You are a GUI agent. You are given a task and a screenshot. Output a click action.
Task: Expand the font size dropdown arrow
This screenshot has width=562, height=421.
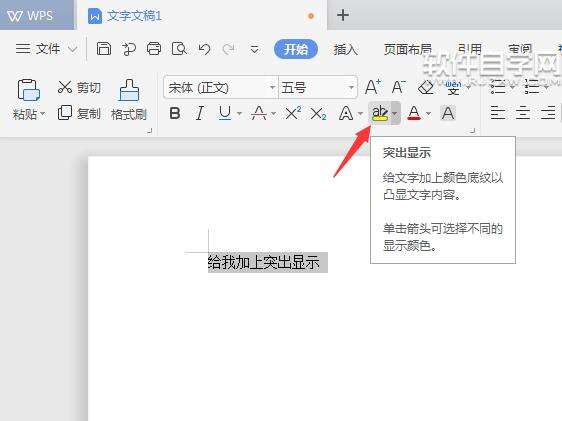click(x=351, y=87)
